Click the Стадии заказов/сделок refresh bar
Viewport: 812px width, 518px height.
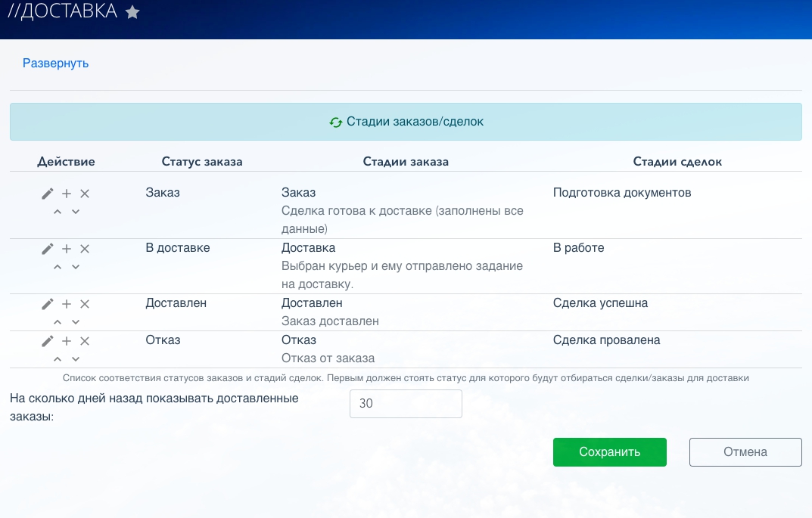406,122
